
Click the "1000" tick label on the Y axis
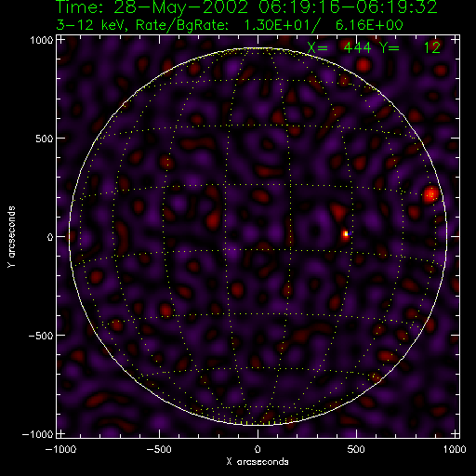coord(41,40)
